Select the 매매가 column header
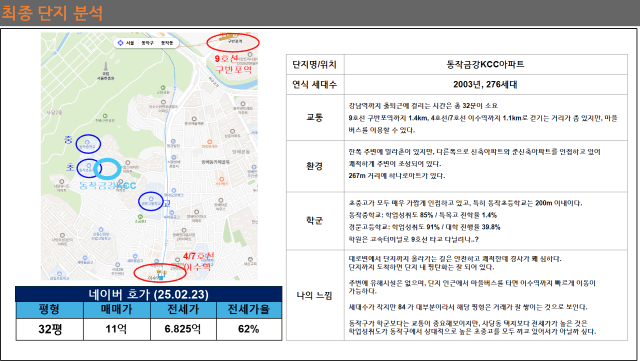The width and height of the screenshot is (640, 361). pos(117,310)
